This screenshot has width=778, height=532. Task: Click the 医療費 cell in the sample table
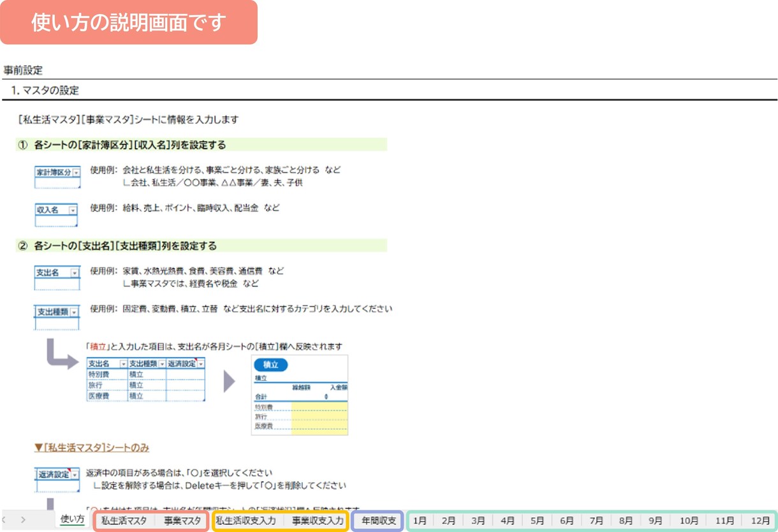(x=106, y=396)
